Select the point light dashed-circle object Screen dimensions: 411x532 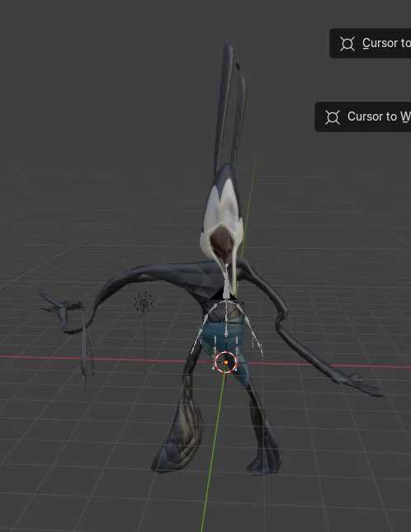coord(144,302)
